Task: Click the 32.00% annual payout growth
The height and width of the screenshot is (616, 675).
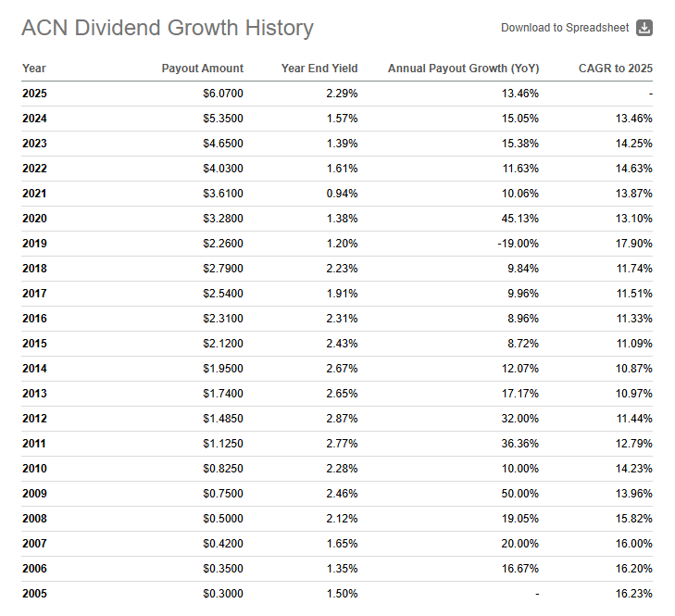Action: 520,419
